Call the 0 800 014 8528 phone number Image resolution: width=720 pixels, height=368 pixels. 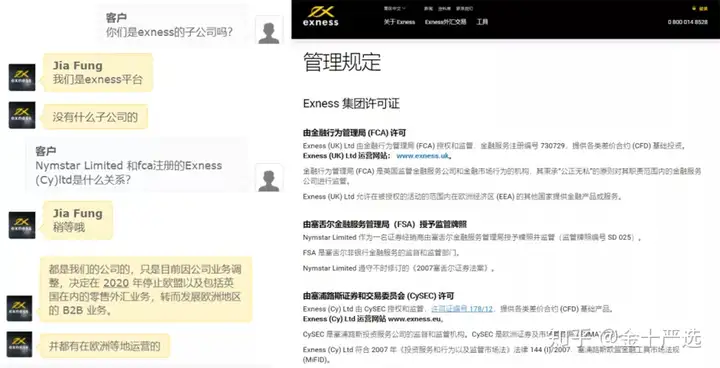(687, 22)
